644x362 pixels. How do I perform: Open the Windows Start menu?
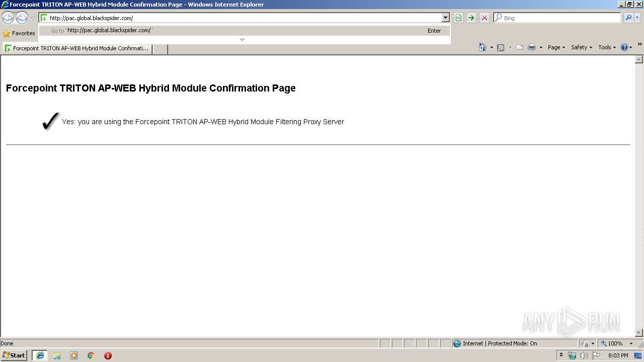coord(14,355)
